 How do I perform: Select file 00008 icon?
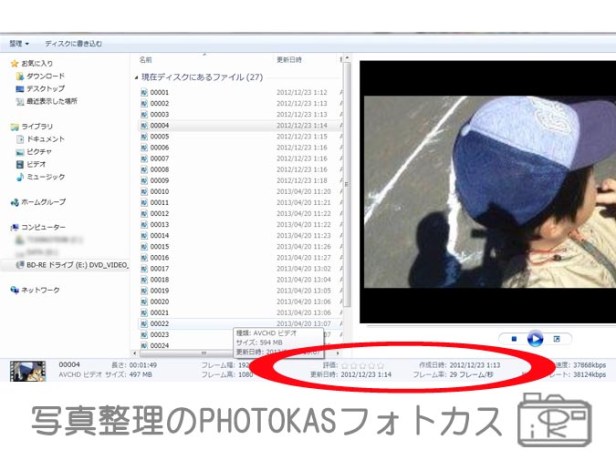tap(144, 170)
